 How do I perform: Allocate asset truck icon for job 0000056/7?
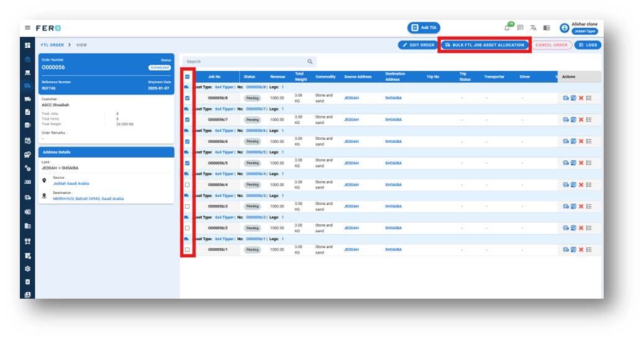tap(566, 120)
